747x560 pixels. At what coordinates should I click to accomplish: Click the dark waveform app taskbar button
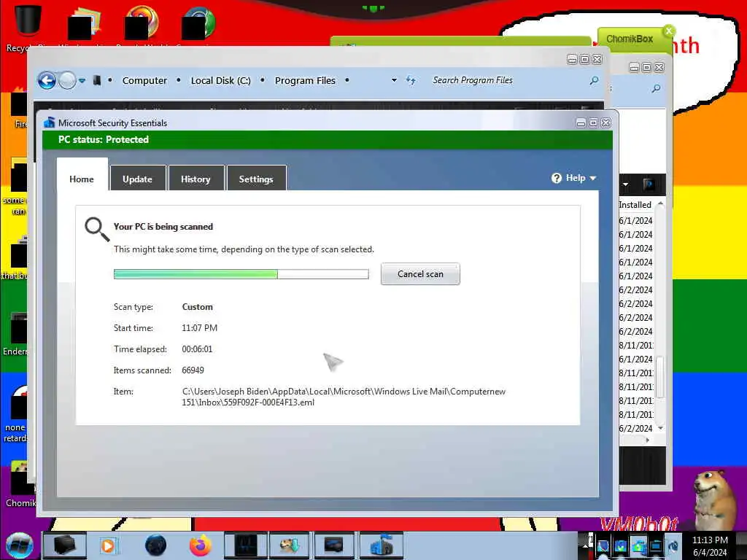pos(245,545)
